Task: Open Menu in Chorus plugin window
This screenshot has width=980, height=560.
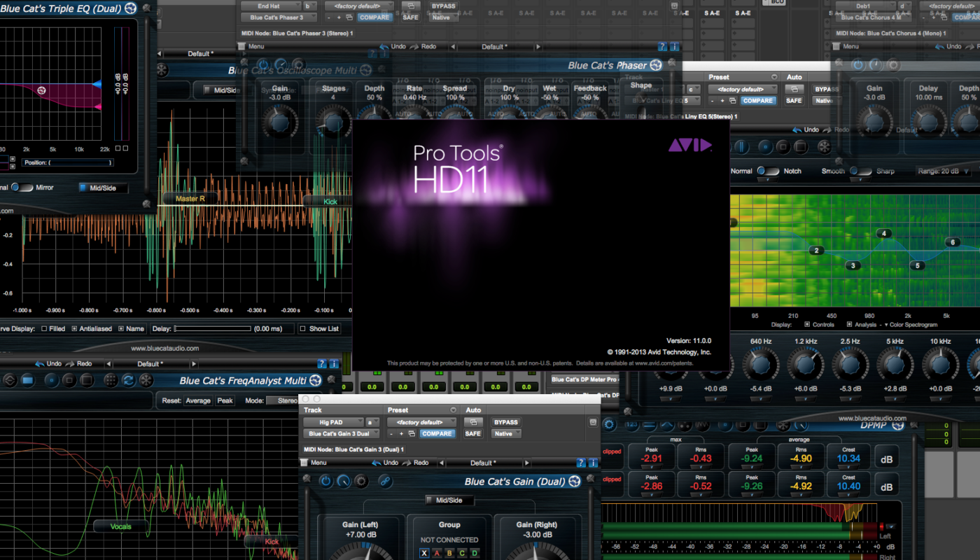Action: [845, 47]
